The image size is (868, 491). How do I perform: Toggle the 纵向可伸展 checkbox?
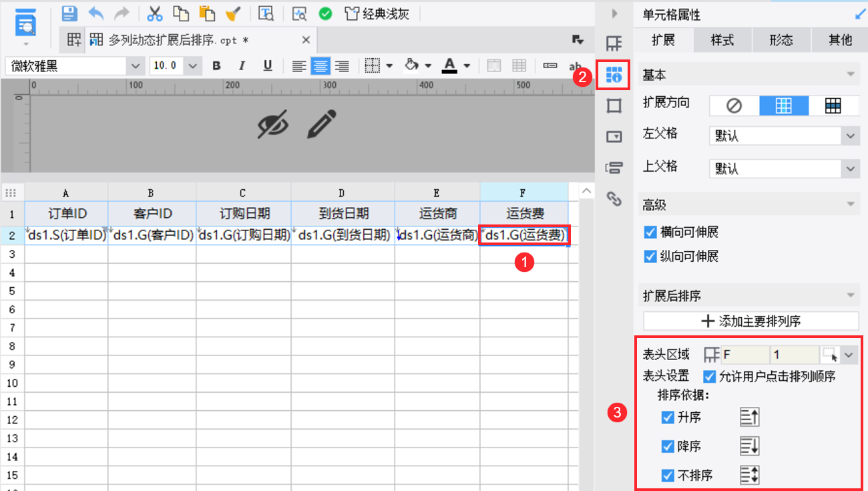coord(650,256)
